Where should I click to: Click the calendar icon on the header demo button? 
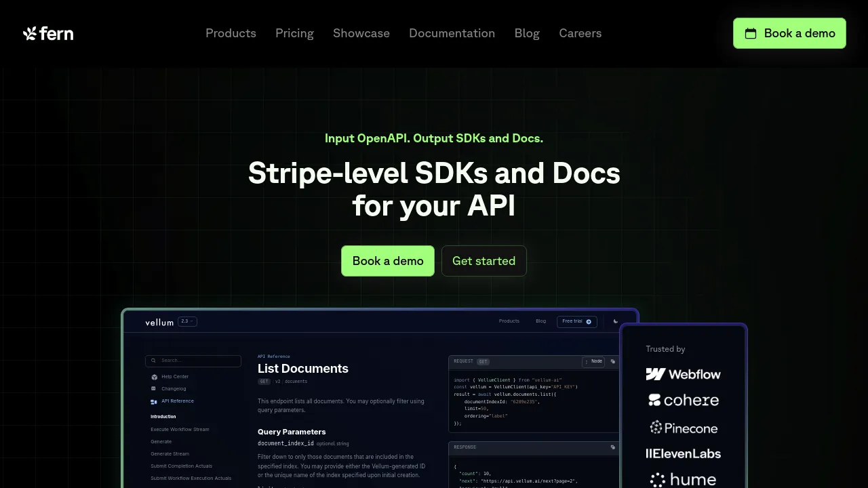(x=751, y=33)
